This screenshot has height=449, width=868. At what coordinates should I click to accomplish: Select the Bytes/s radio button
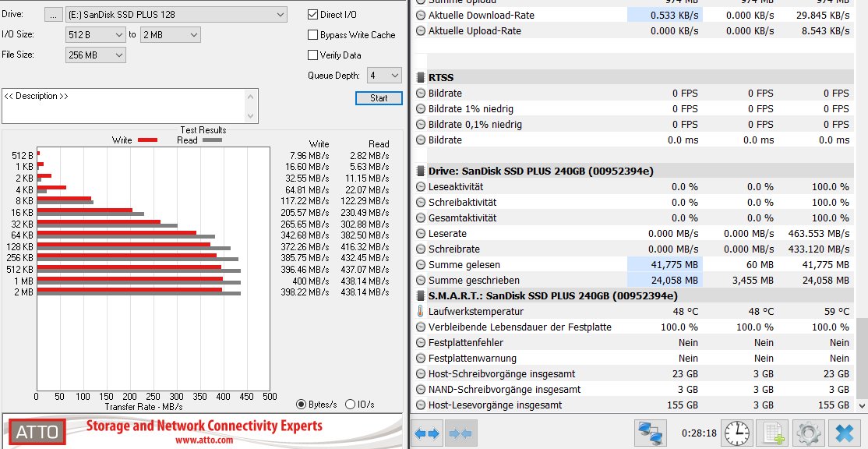point(301,404)
